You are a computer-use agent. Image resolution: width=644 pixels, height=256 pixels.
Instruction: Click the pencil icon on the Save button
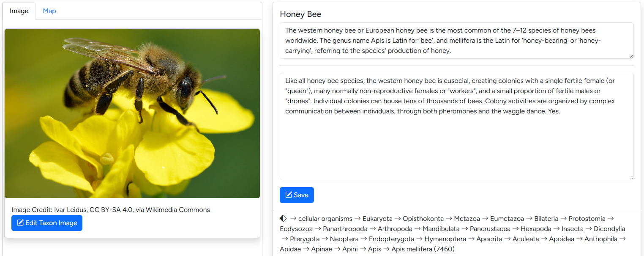pyautogui.click(x=289, y=195)
